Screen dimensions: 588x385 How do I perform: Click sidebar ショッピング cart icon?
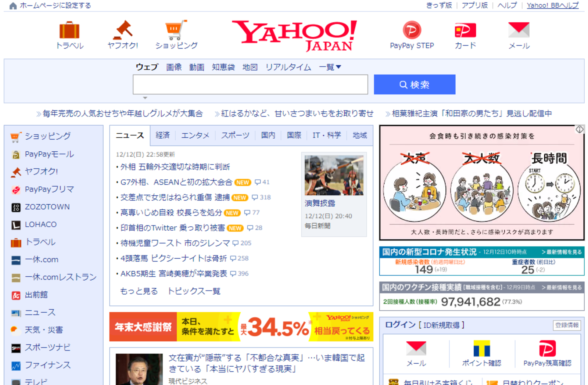[16, 137]
